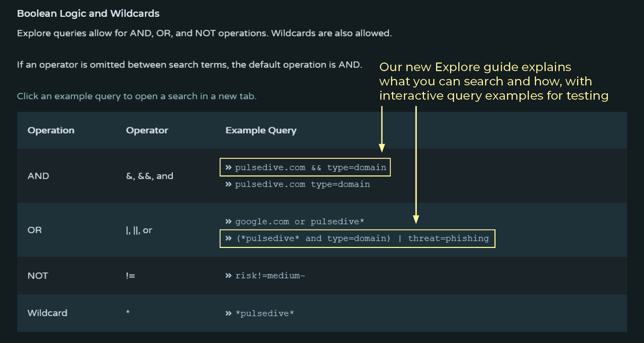The height and width of the screenshot is (343, 644).
Task: Select the 'Operator' column header
Action: tap(147, 130)
